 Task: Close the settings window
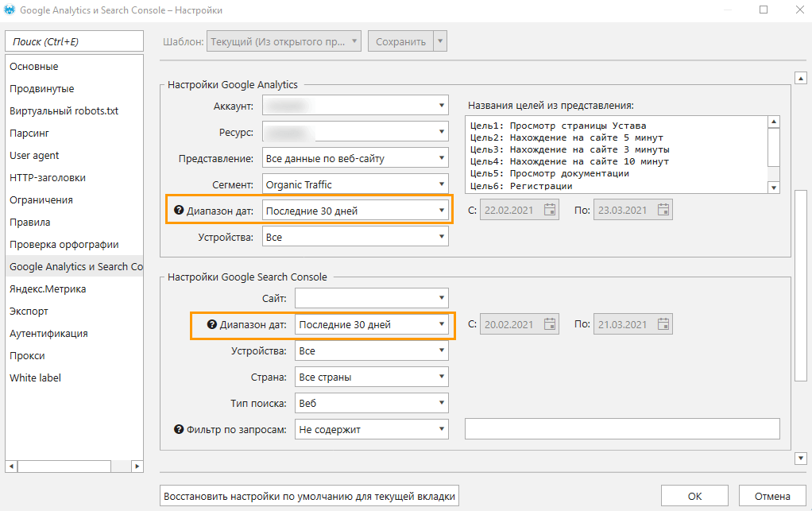[x=799, y=10]
